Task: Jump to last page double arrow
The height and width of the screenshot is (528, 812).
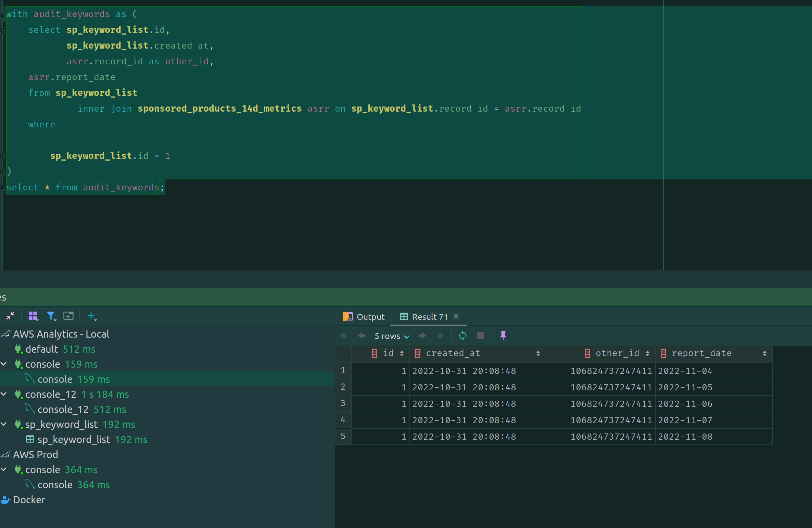Action: 440,336
